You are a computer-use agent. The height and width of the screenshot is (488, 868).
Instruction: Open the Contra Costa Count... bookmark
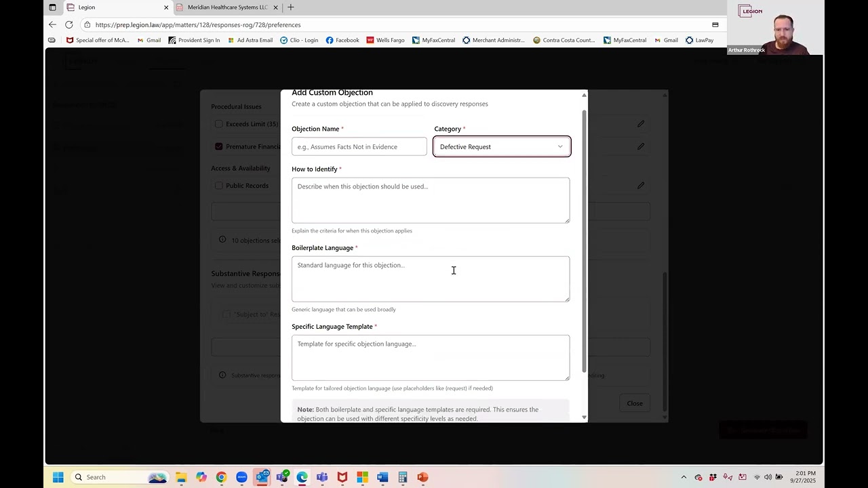(x=564, y=40)
